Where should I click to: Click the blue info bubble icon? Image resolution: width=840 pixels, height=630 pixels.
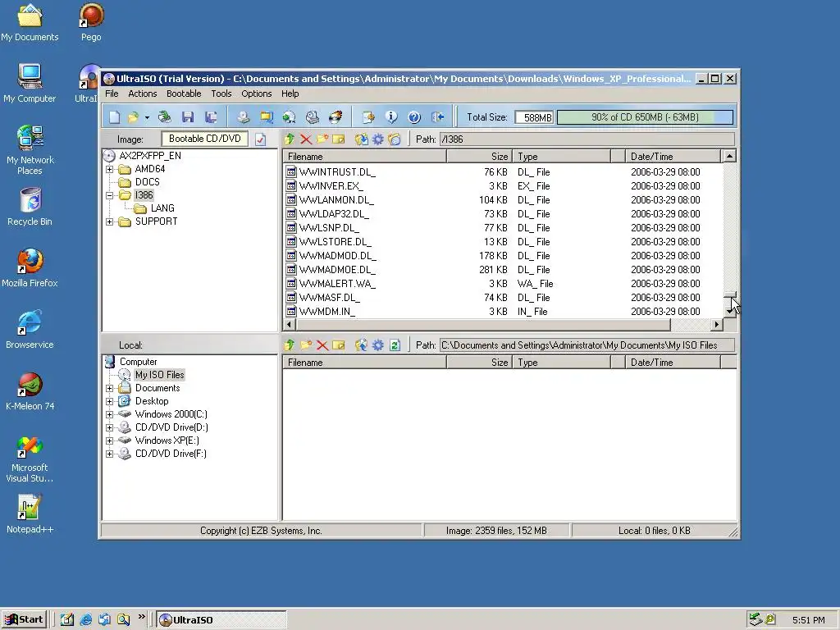391,116
